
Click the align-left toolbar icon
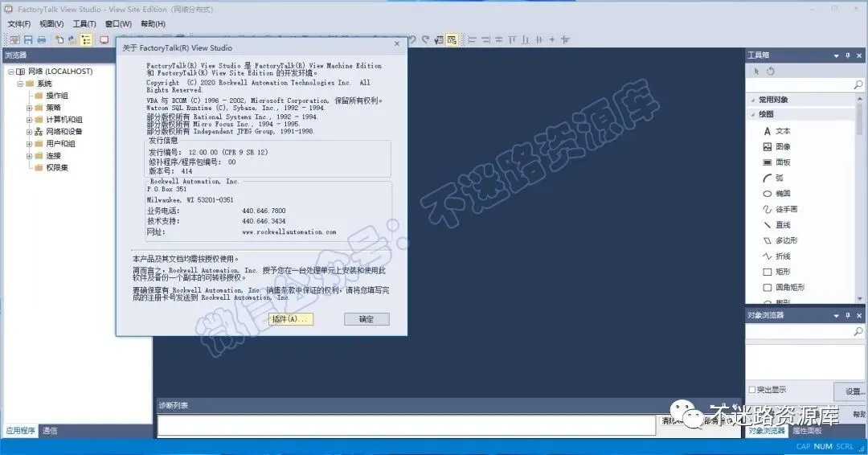tap(473, 40)
